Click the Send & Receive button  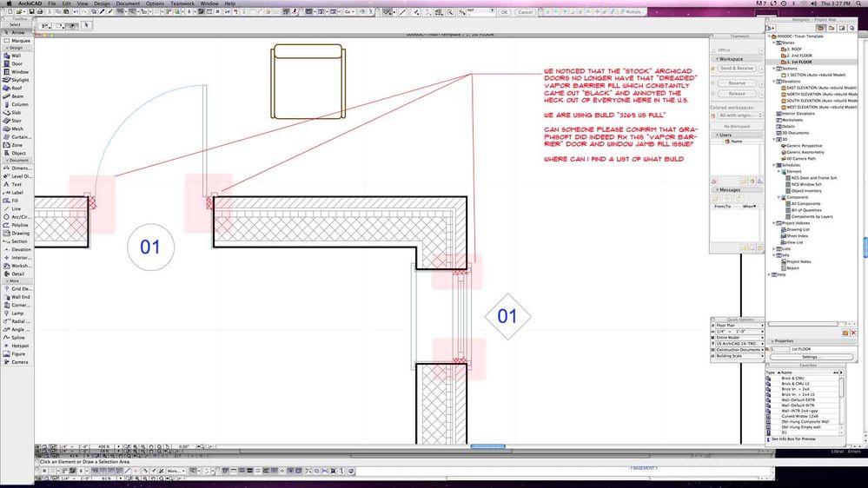(737, 69)
